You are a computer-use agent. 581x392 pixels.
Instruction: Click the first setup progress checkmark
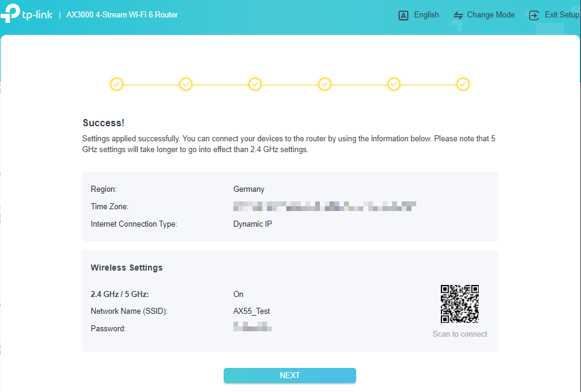[117, 84]
